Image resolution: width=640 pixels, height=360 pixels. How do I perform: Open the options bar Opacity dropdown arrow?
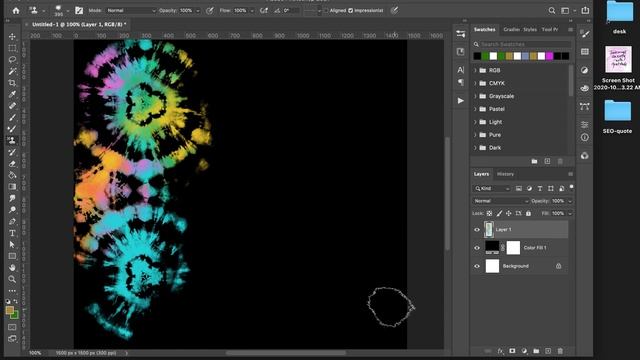[x=198, y=11]
